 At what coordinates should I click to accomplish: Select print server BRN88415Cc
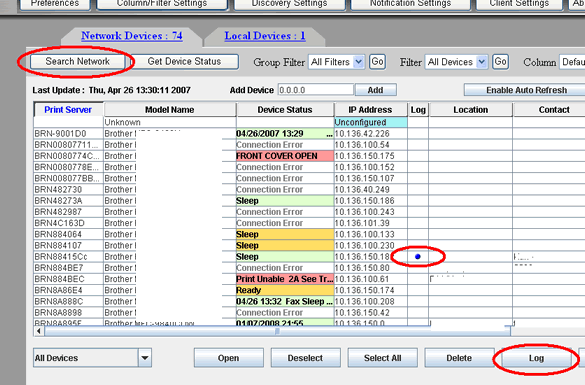pos(69,257)
